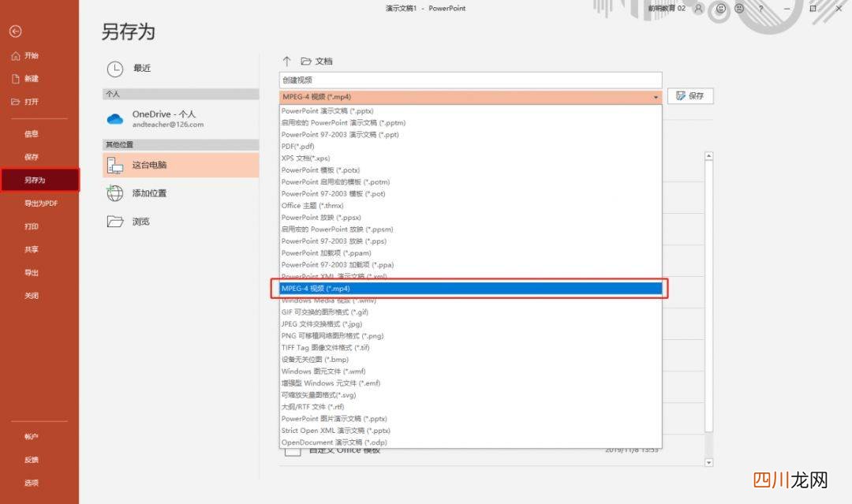Open the 共享 share page

pyautogui.click(x=32, y=249)
